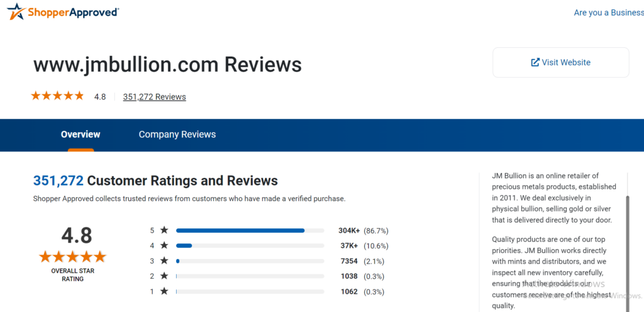Click the 1-star row star icon
Viewport: 644px width, 312px height.
[x=164, y=291]
